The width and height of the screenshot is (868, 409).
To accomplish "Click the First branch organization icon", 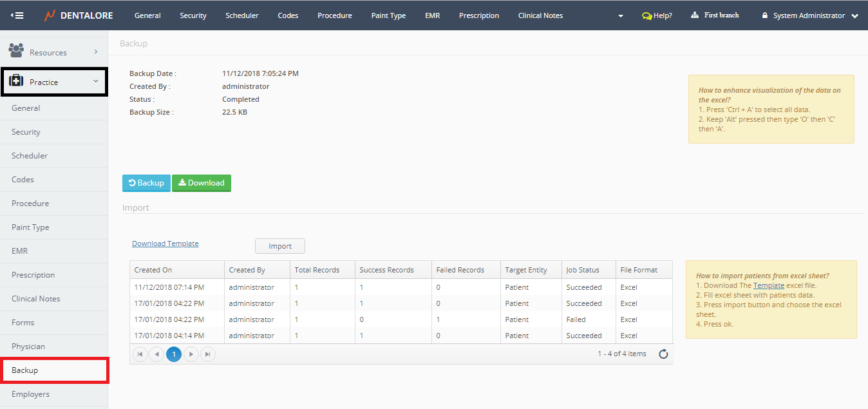I will pos(694,15).
